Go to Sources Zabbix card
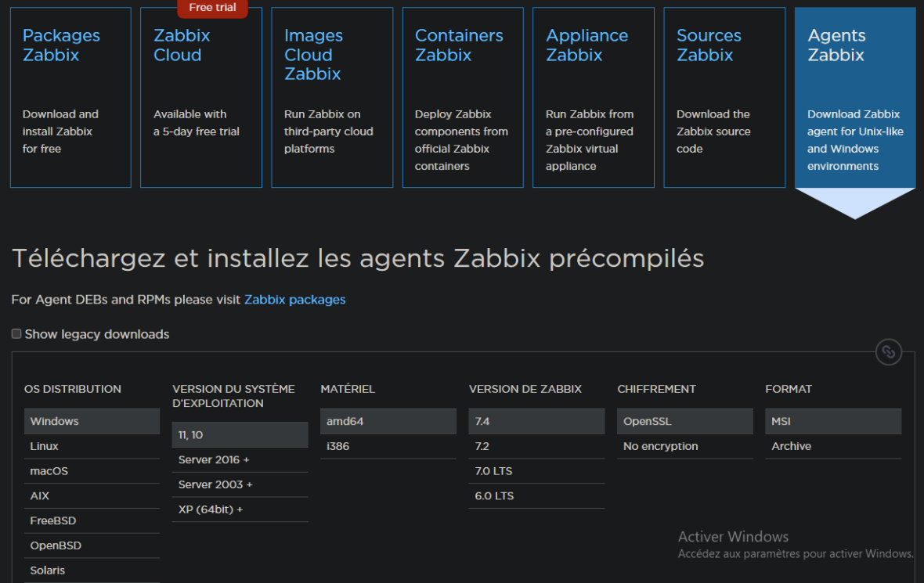Screen dimensions: 924x583 [x=724, y=98]
